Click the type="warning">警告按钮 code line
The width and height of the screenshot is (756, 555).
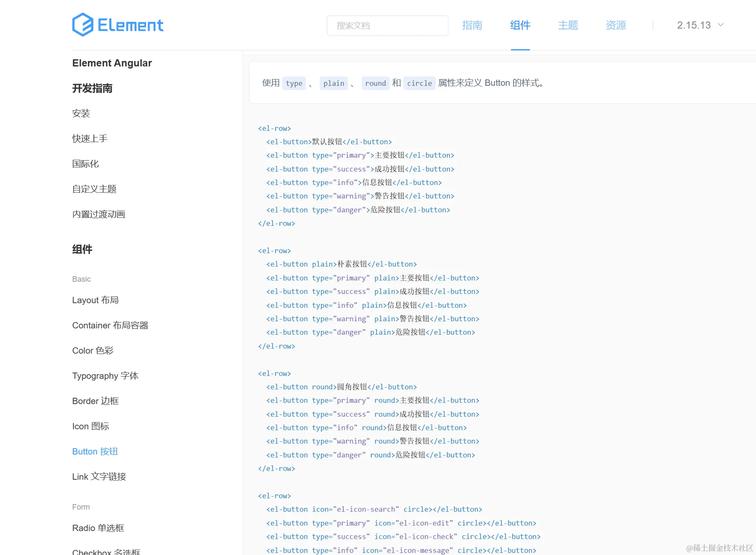point(360,196)
